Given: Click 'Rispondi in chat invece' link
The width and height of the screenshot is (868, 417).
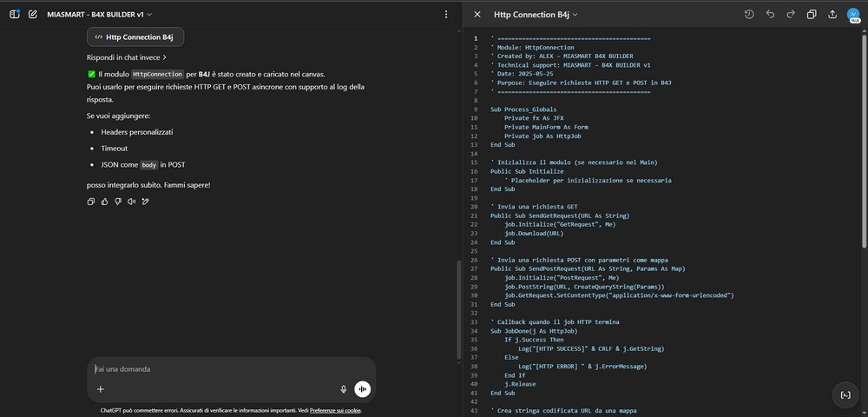Looking at the screenshot, I should (127, 57).
